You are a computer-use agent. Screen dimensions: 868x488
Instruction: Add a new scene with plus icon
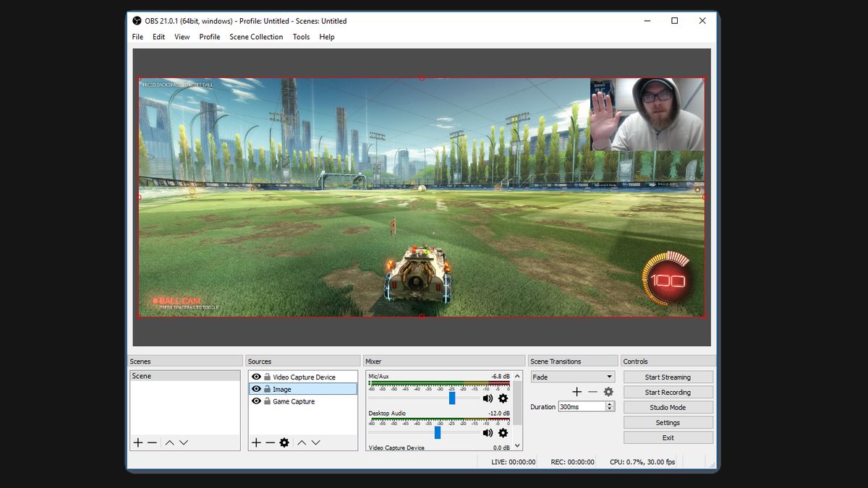tap(137, 442)
